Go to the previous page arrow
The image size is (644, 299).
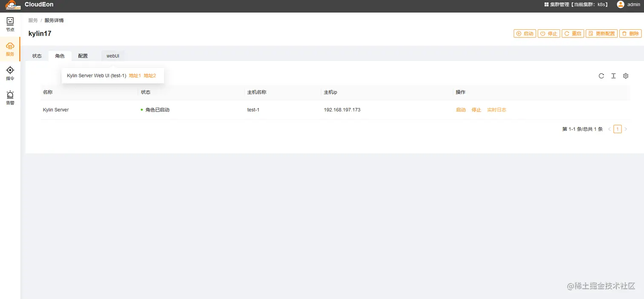(x=609, y=129)
